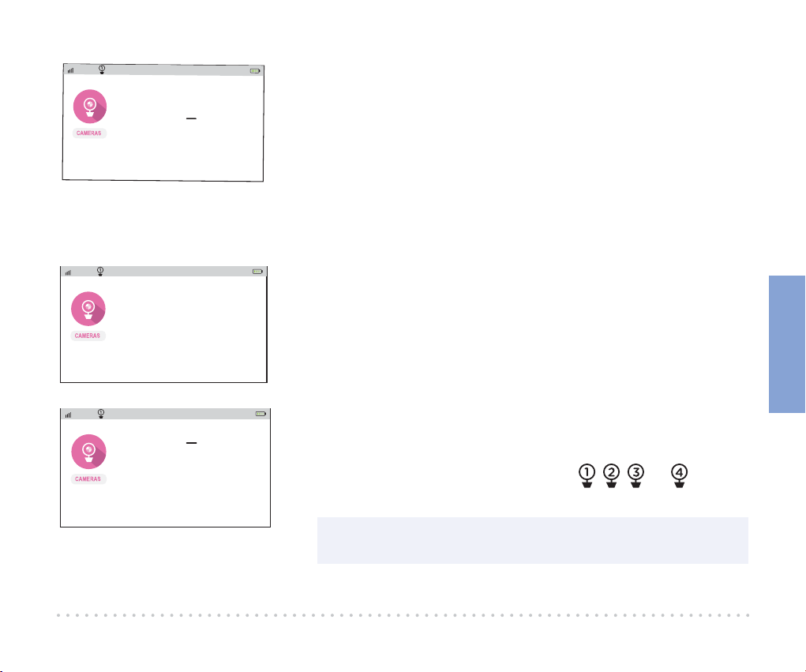This screenshot has width=806, height=672.
Task: Click battery indicator in middle screen status bar
Action: [257, 272]
